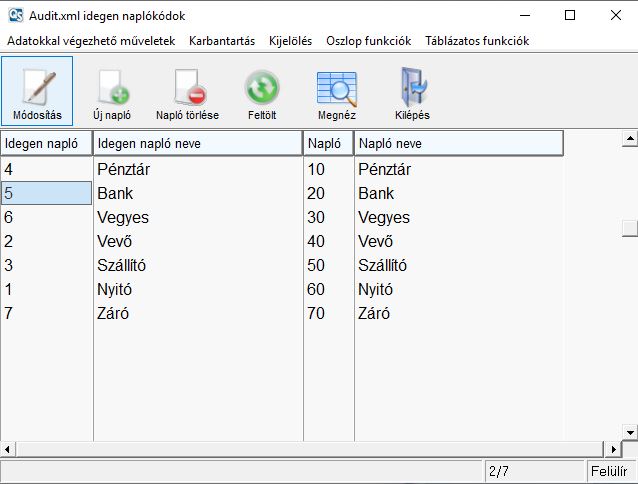
Task: Open the Adatokkal végezhető műveletek menu
Action: pyautogui.click(x=91, y=41)
